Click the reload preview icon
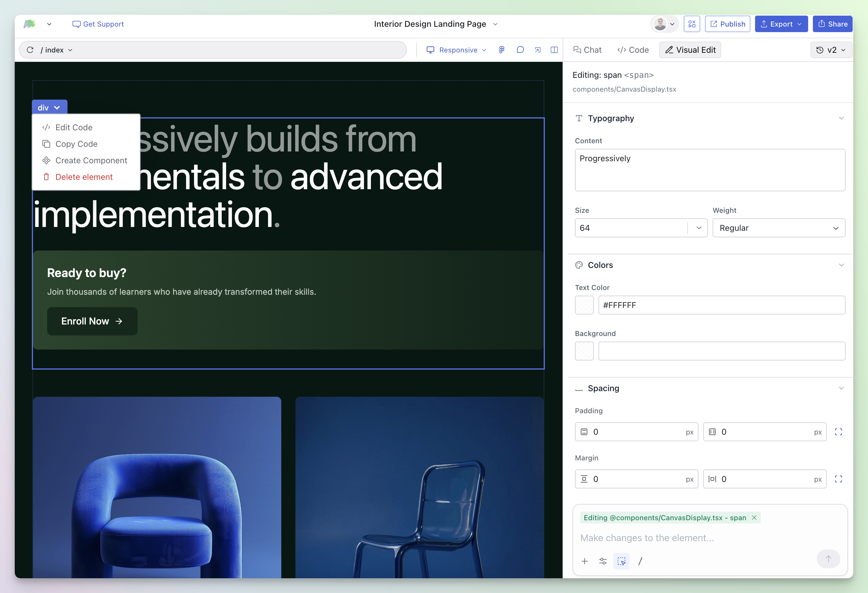This screenshot has height=593, width=868. pos(30,50)
